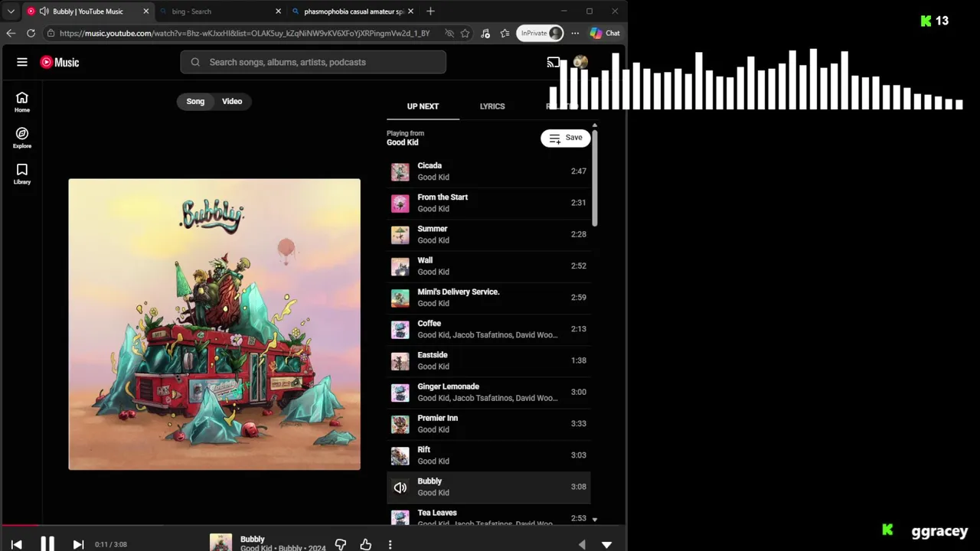The height and width of the screenshot is (551, 980).
Task: Open the Copilot Chat button
Action: [605, 33]
